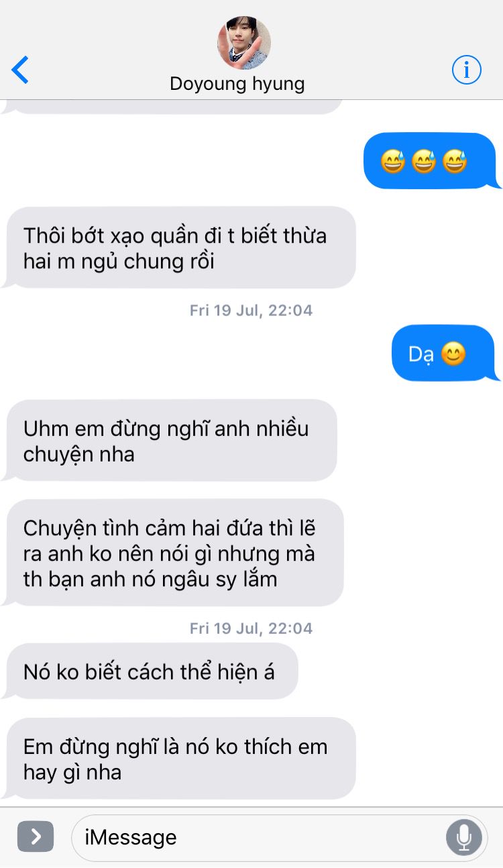
Task: Tap Doyoung hyung contact avatar photo
Action: (244, 43)
